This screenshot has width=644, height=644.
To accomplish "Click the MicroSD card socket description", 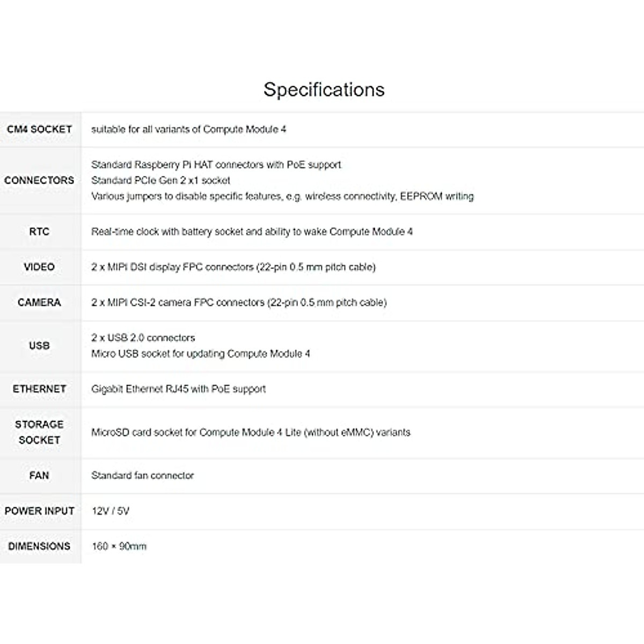I will 251,432.
